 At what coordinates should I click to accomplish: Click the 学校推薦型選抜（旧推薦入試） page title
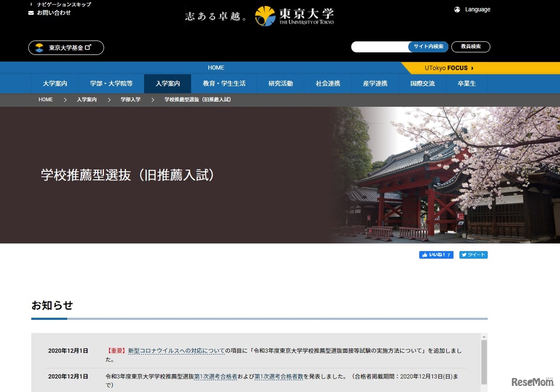tap(128, 175)
